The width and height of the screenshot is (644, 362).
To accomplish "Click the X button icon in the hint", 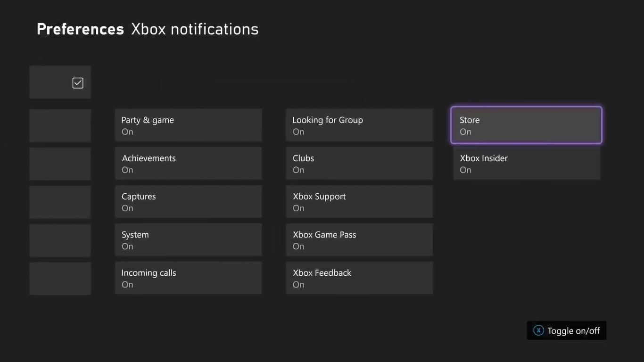I will (x=538, y=330).
